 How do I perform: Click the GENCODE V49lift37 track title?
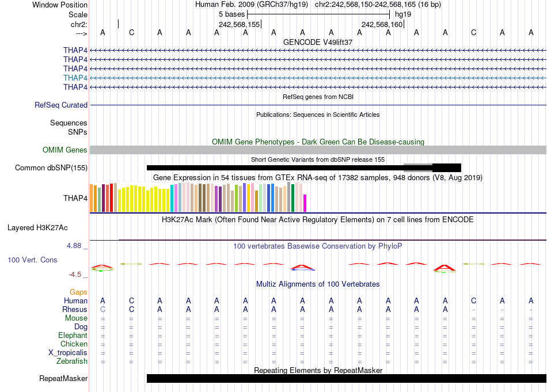click(x=318, y=42)
